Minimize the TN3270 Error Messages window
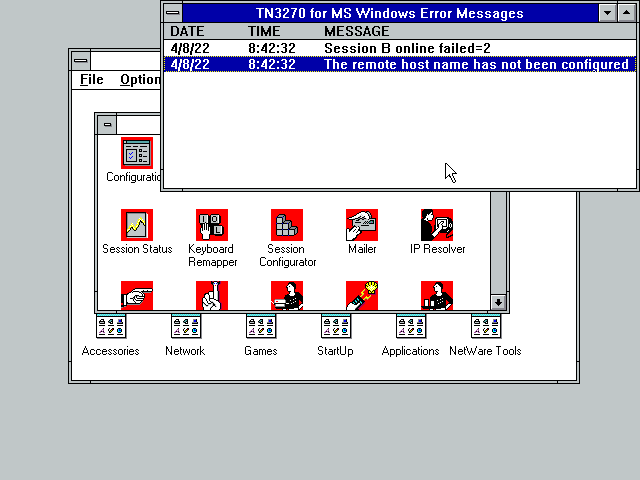Screen dimensions: 640x480 click(x=607, y=13)
